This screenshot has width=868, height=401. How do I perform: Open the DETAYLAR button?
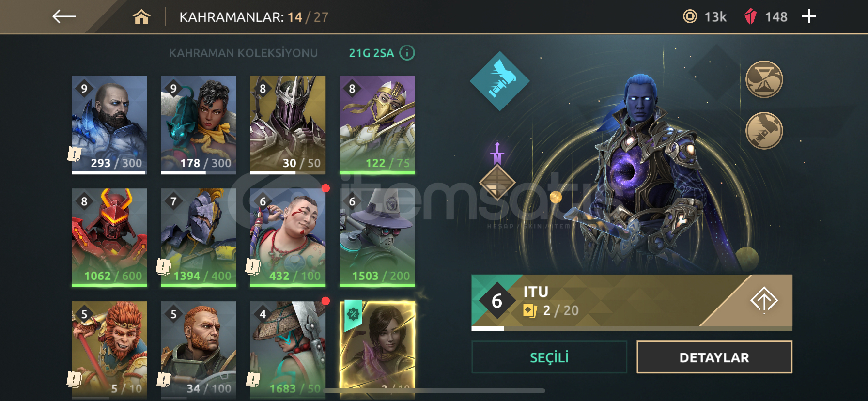[x=714, y=357]
